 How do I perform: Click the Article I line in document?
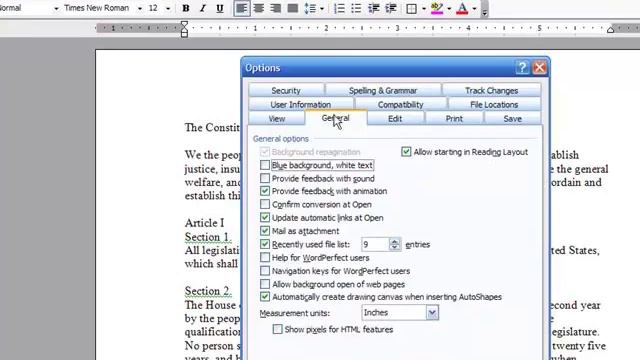pyautogui.click(x=204, y=223)
